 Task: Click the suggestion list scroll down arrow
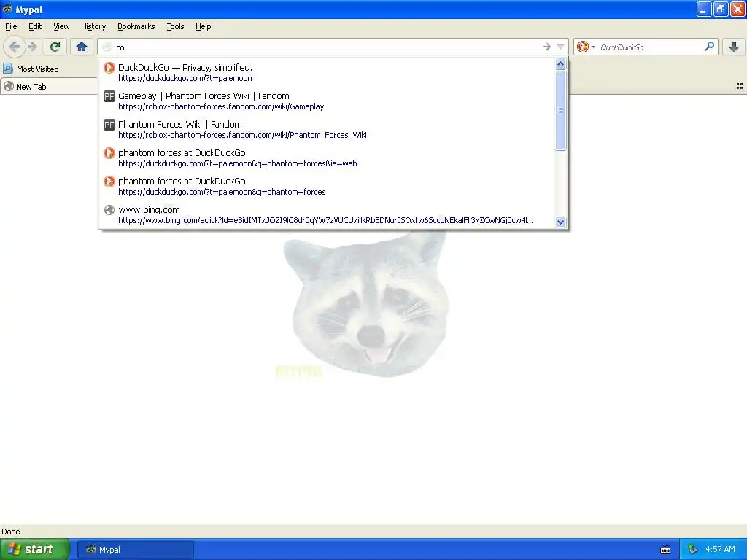(x=561, y=222)
